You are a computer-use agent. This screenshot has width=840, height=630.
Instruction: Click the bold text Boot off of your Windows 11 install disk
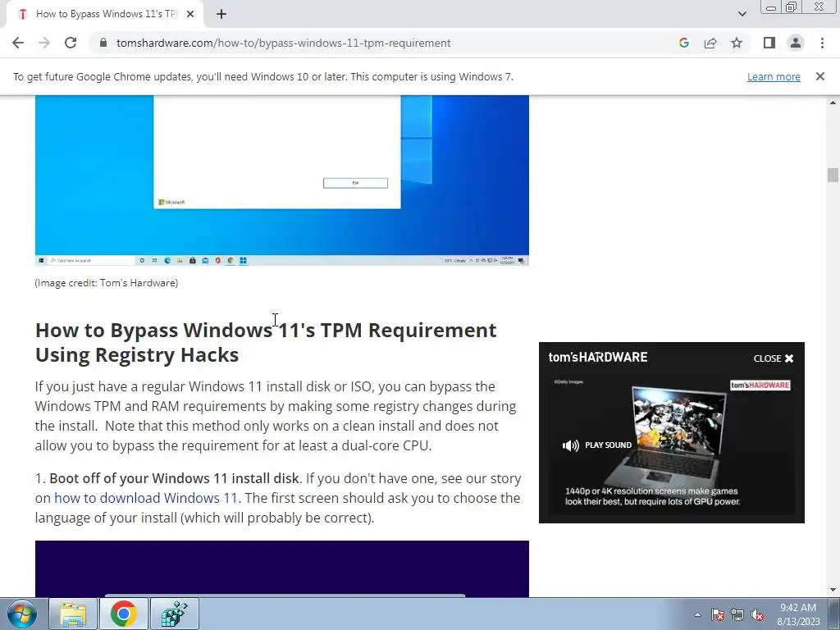point(174,478)
